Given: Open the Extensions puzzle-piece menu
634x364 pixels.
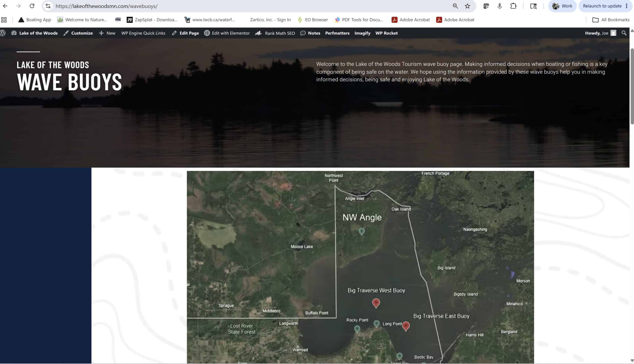Looking at the screenshot, I should pyautogui.click(x=513, y=6).
